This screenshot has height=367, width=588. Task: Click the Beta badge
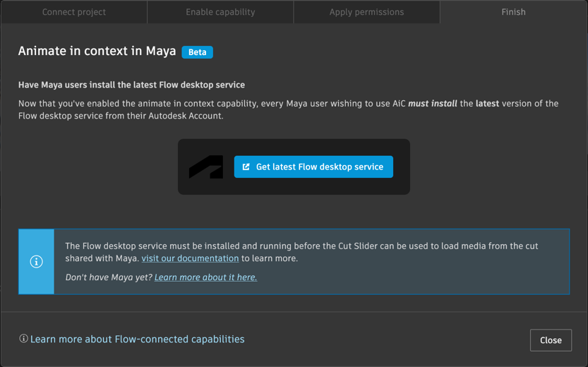(x=197, y=52)
